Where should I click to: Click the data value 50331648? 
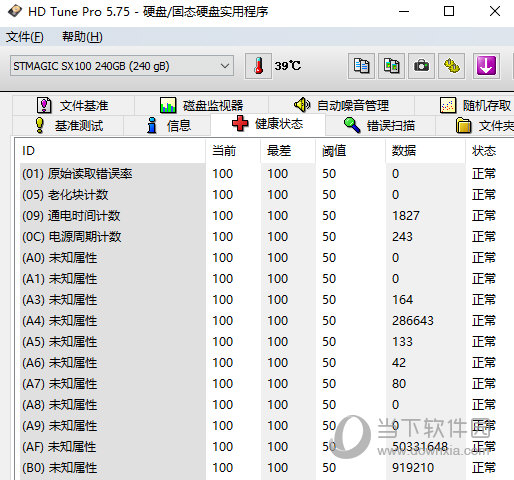click(x=420, y=447)
